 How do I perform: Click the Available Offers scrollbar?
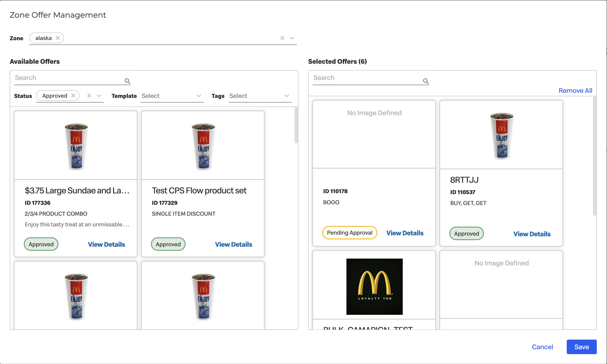[296, 125]
